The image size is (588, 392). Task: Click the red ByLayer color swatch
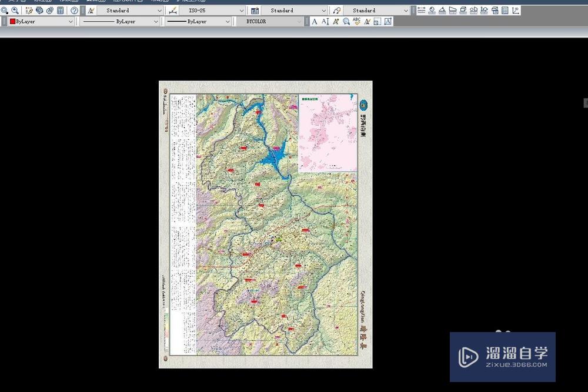pos(12,21)
